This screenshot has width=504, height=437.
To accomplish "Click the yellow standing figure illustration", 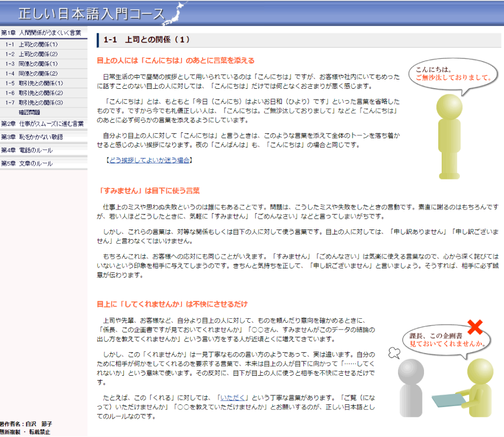I will pos(450,136).
